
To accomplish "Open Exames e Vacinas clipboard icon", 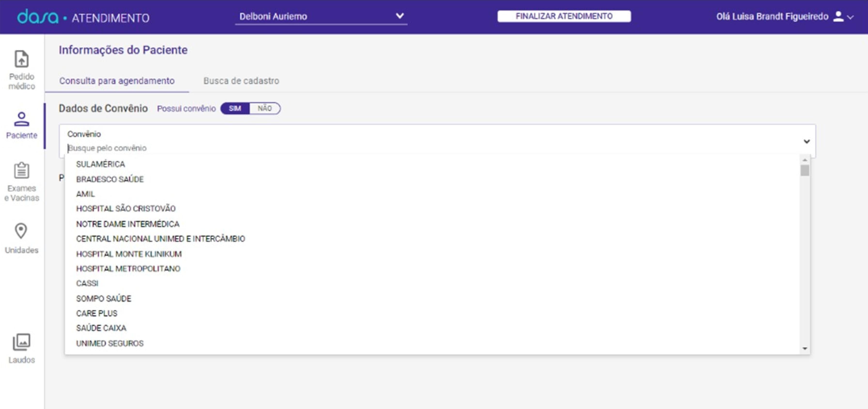I will 22,170.
